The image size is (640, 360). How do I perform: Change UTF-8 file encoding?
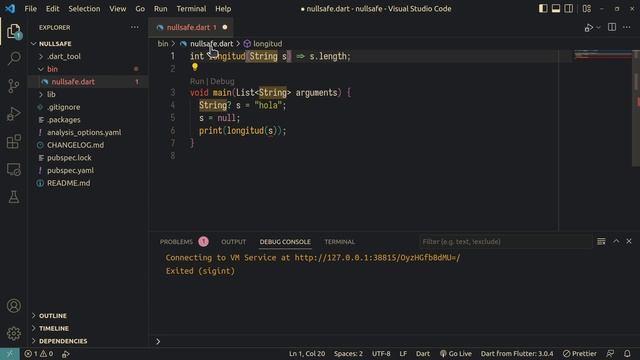point(381,354)
